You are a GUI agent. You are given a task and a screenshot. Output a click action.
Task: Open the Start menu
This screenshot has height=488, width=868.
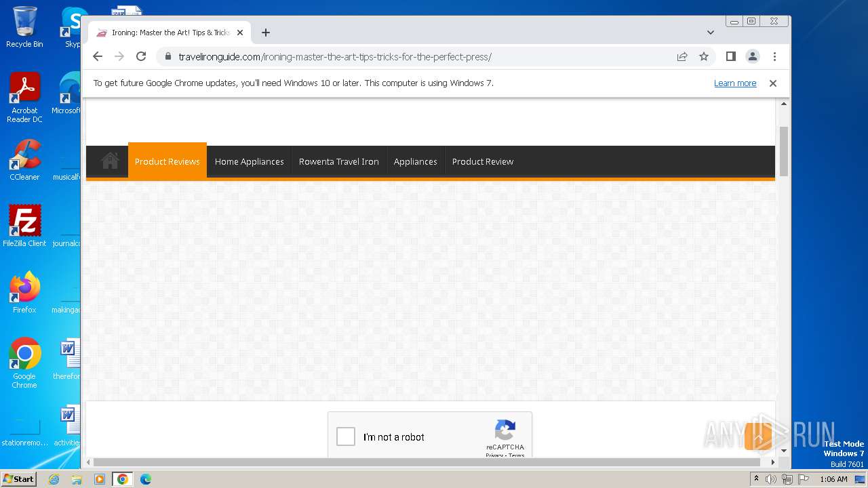point(18,479)
